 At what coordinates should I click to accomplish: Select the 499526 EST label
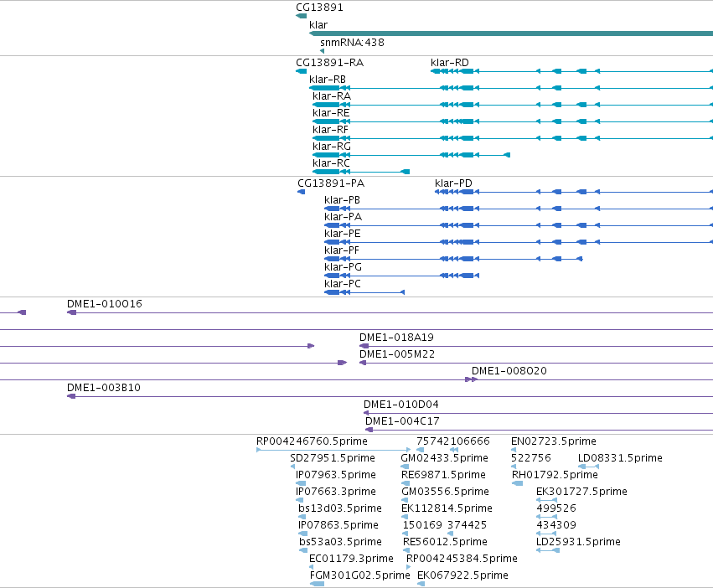(556, 508)
